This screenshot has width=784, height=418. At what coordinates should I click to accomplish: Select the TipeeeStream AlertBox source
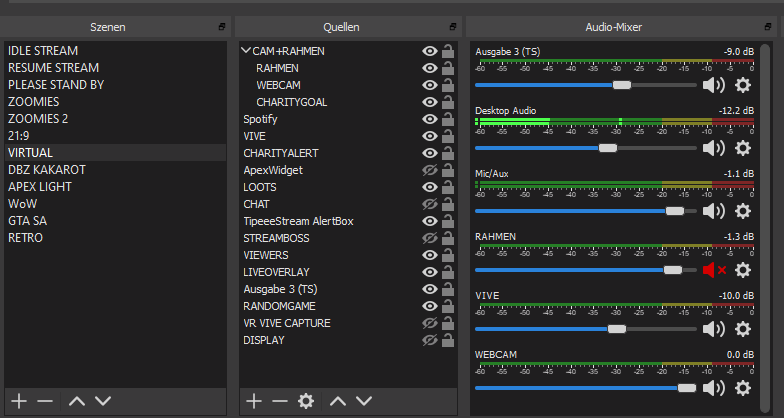298,221
